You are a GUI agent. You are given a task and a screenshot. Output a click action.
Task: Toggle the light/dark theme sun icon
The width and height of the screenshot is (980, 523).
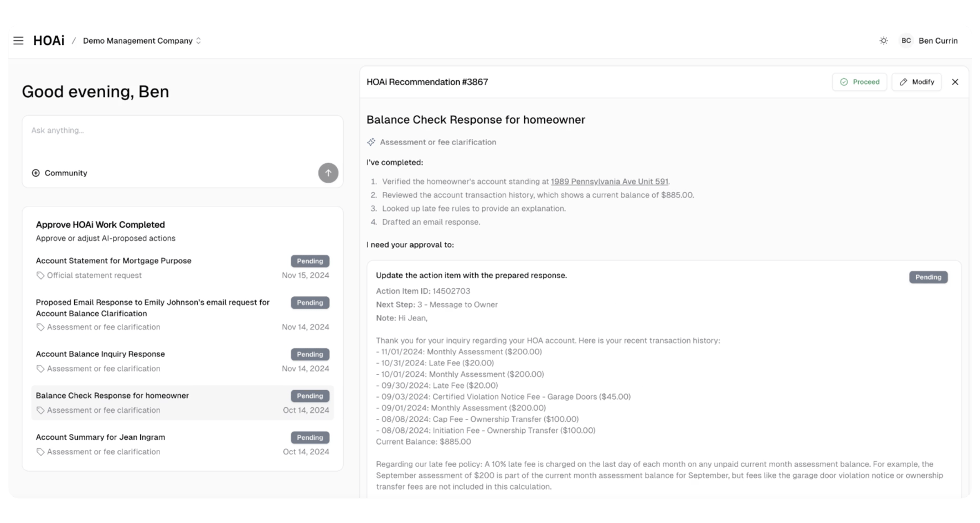click(x=884, y=40)
